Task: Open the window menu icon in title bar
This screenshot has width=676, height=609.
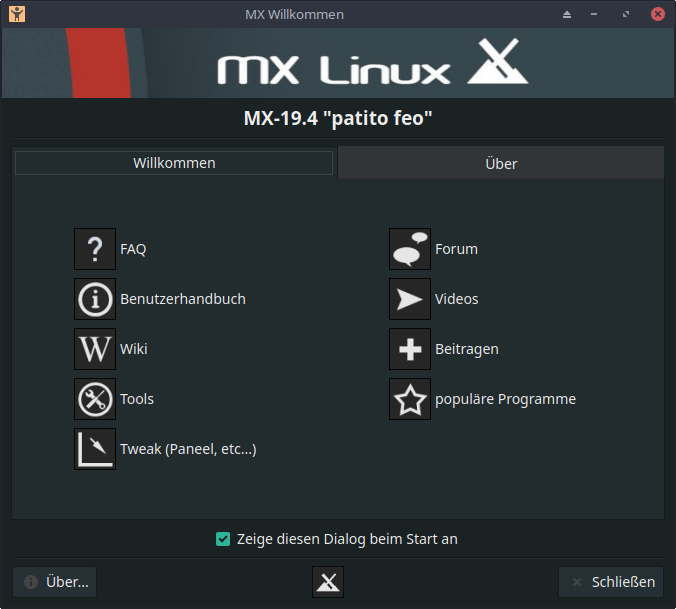Action: click(18, 14)
